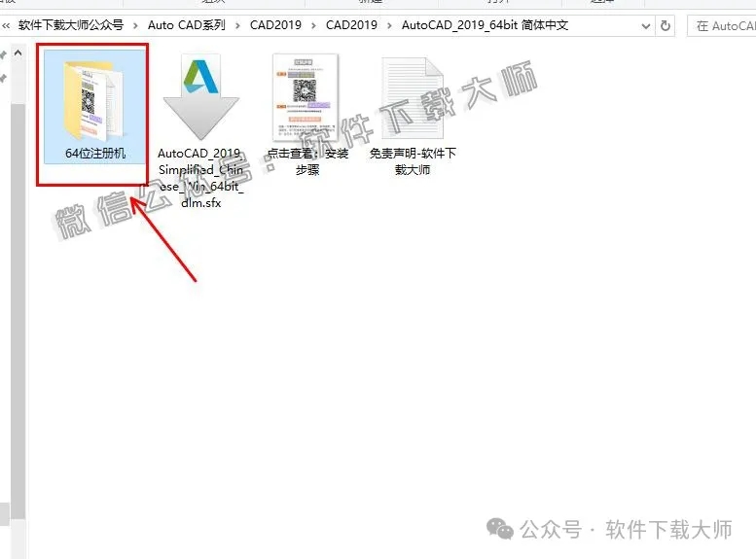Open address bar history dropdown
The width and height of the screenshot is (756, 559).
pyautogui.click(x=646, y=26)
